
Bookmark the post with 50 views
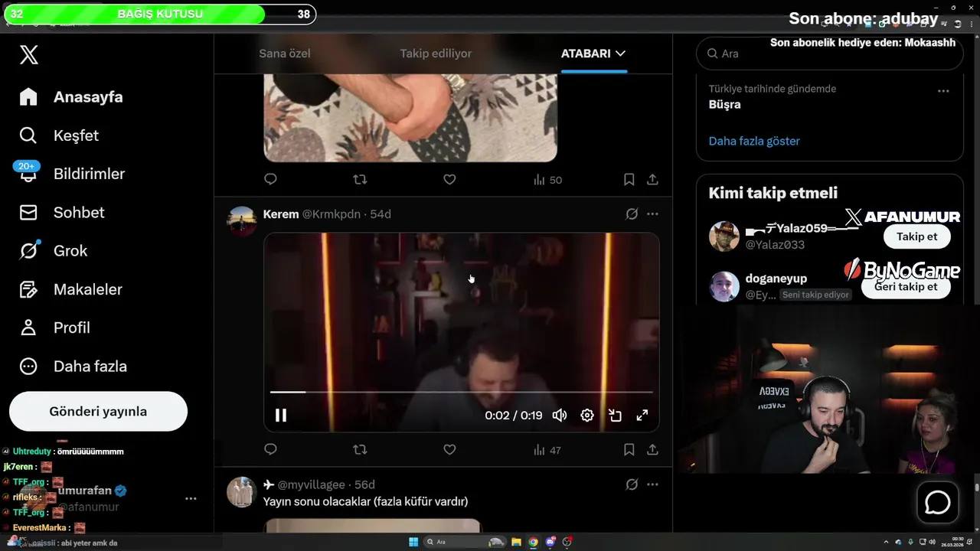629,179
